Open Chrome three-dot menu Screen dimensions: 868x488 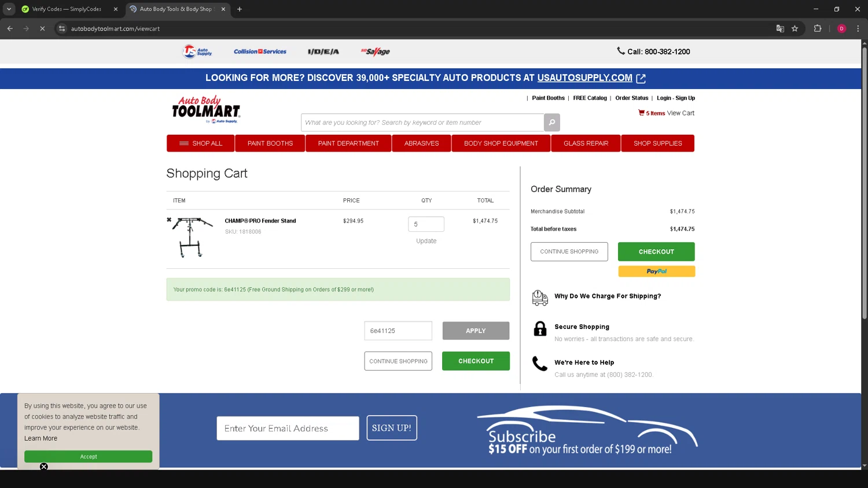[858, 28]
